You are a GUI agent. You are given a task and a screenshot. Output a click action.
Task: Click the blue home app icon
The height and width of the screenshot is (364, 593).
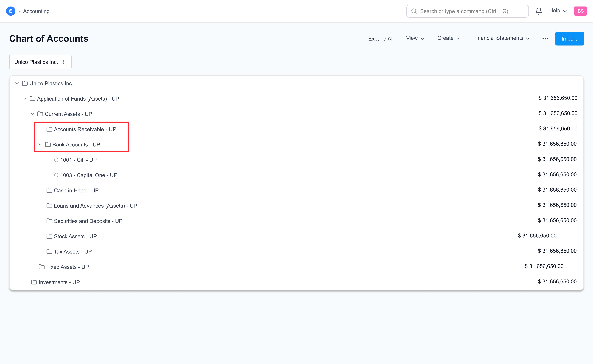11,11
